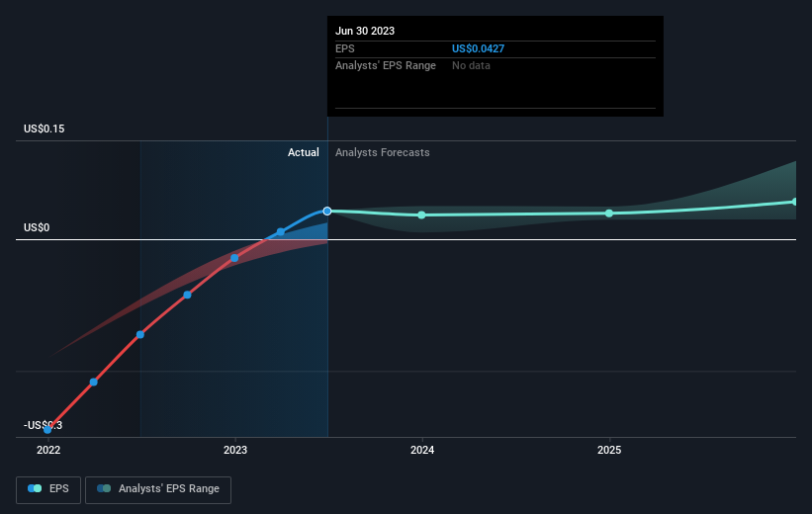Click the Analysts Forecasts section label
This screenshot has height=514, width=812.
click(x=382, y=152)
